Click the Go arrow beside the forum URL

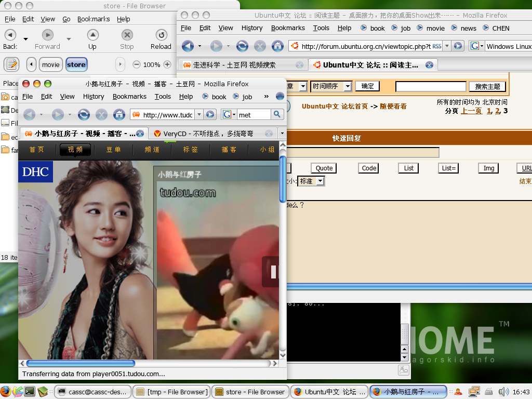pos(458,46)
